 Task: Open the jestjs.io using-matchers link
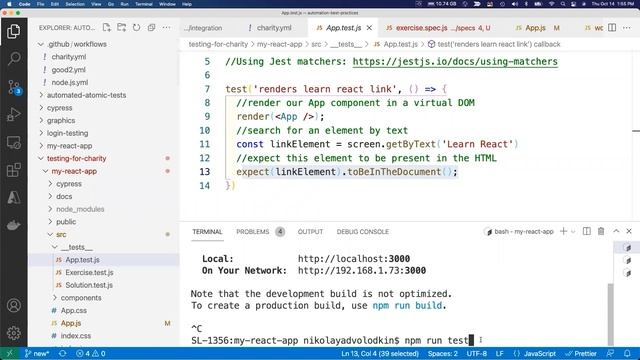tap(455, 62)
